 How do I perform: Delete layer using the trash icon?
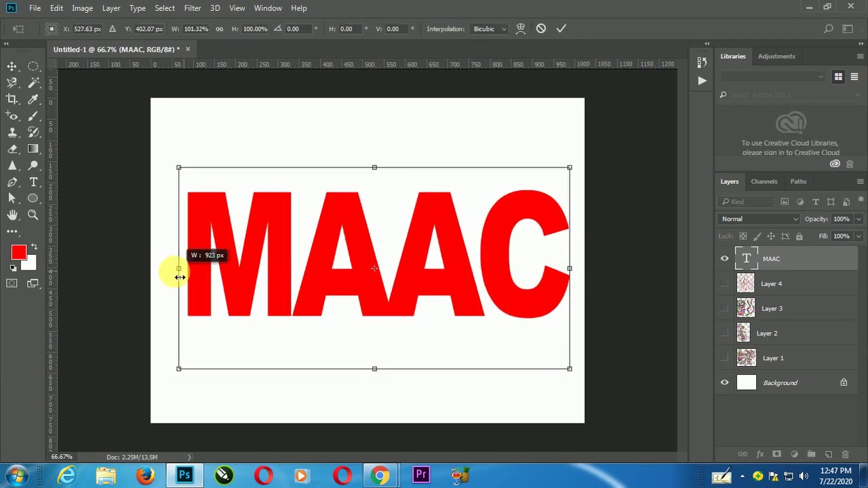[845, 454]
